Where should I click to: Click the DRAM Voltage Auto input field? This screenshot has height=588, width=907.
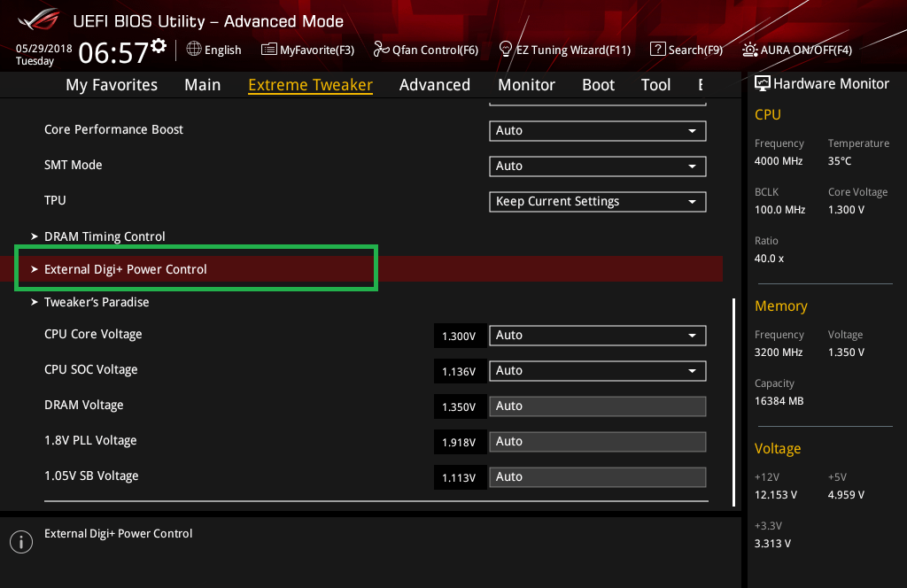coord(597,406)
